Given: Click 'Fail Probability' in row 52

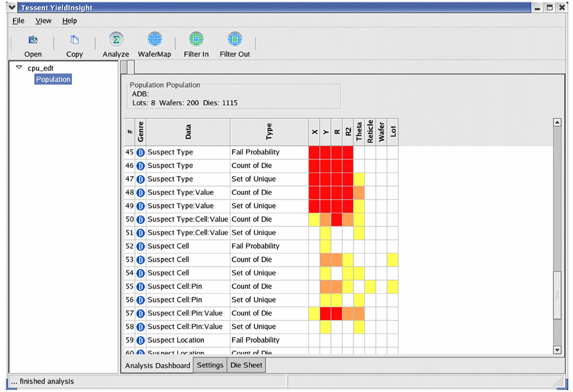Looking at the screenshot, I should click(x=256, y=246).
